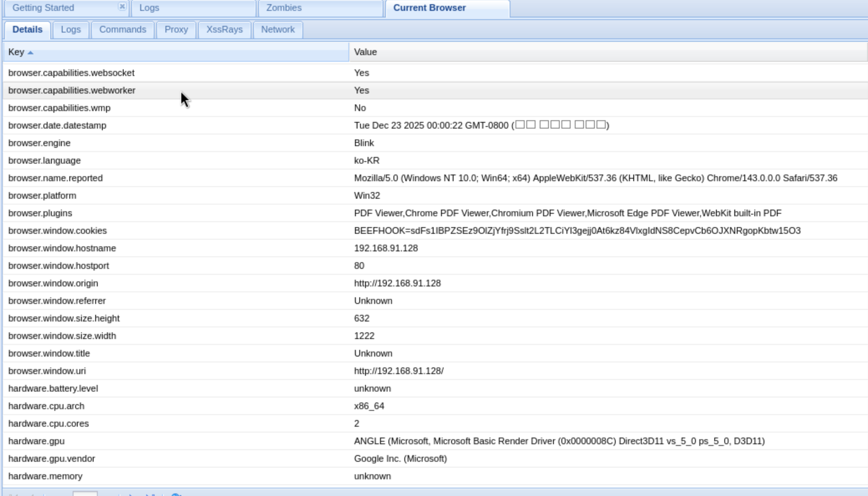Select the hardware.cpu.cores row

pos(48,424)
